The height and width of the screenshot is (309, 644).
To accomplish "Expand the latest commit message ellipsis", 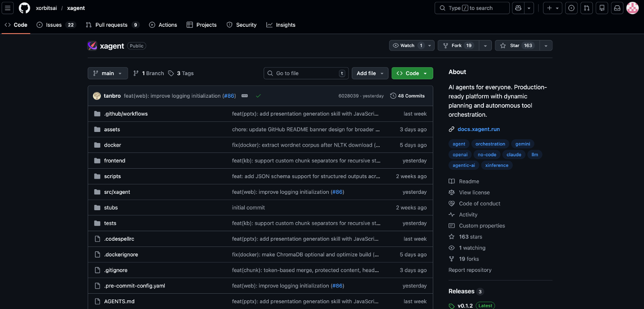I will 244,96.
